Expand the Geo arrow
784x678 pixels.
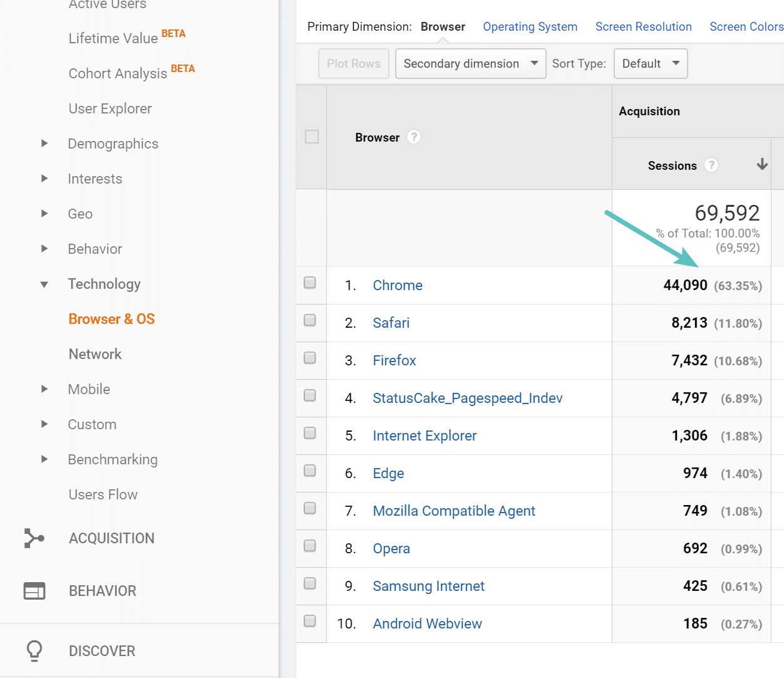(44, 214)
